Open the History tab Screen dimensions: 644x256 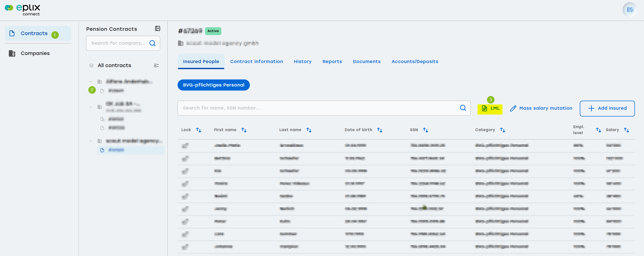303,62
